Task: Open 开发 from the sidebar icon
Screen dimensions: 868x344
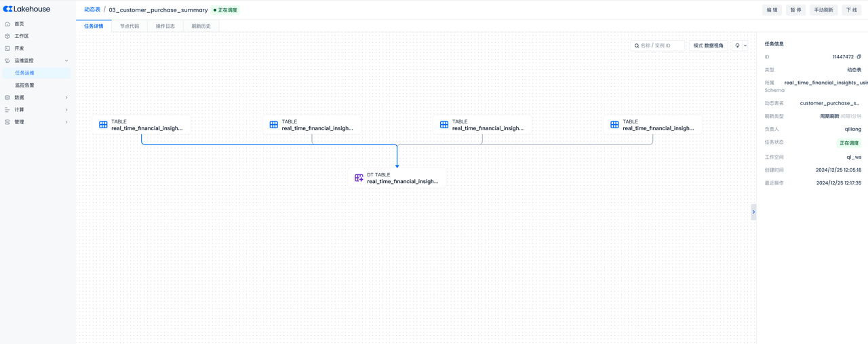Action: coord(7,48)
